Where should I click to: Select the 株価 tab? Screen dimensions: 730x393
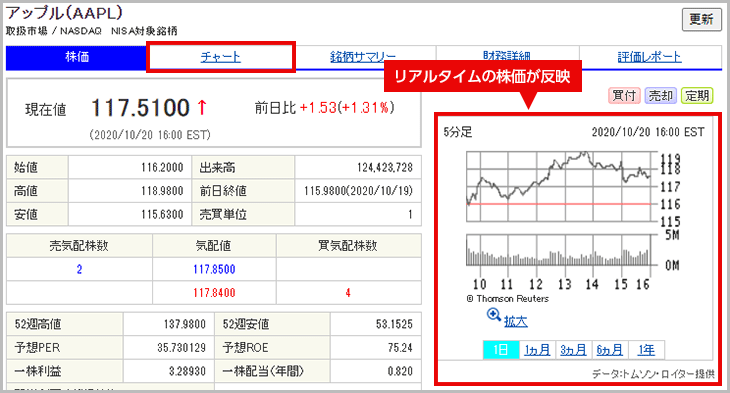[77, 57]
